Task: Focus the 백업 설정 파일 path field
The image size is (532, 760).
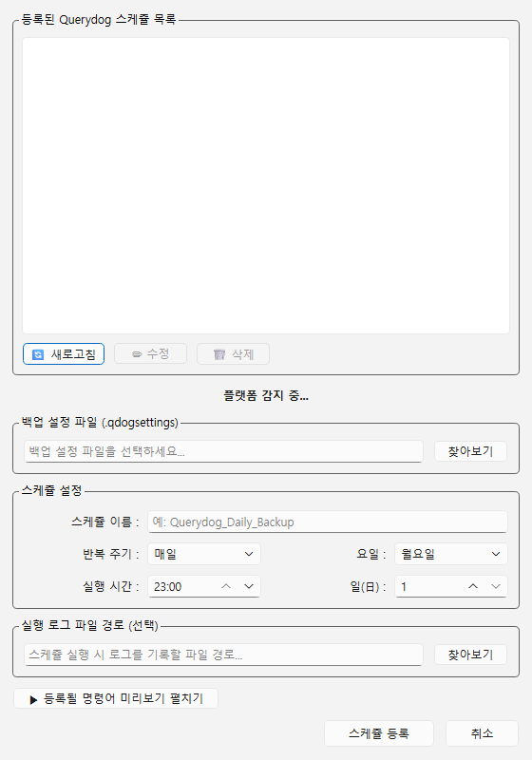Action: click(x=223, y=451)
